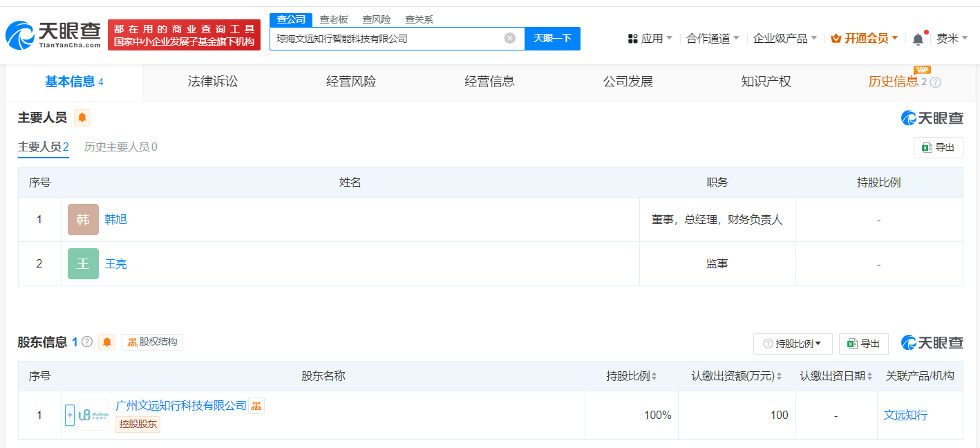Switch to the 查公司 search tab
This screenshot has height=448, width=980.
(x=291, y=19)
